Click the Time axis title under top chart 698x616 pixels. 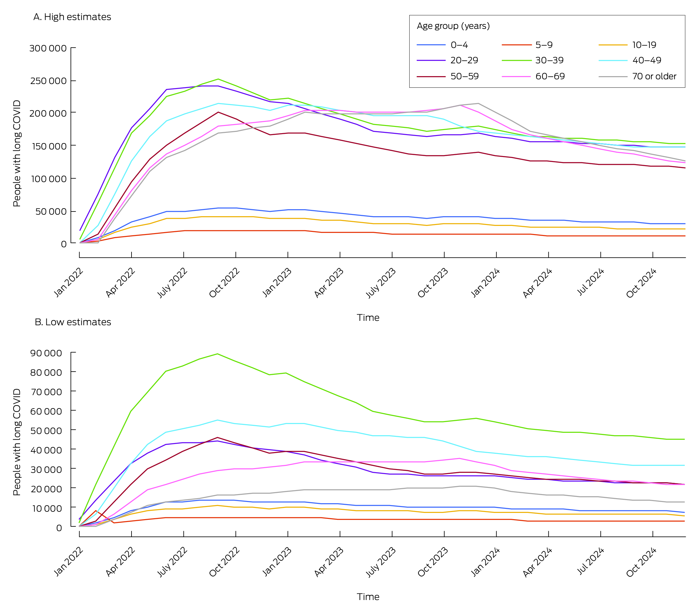point(368,317)
